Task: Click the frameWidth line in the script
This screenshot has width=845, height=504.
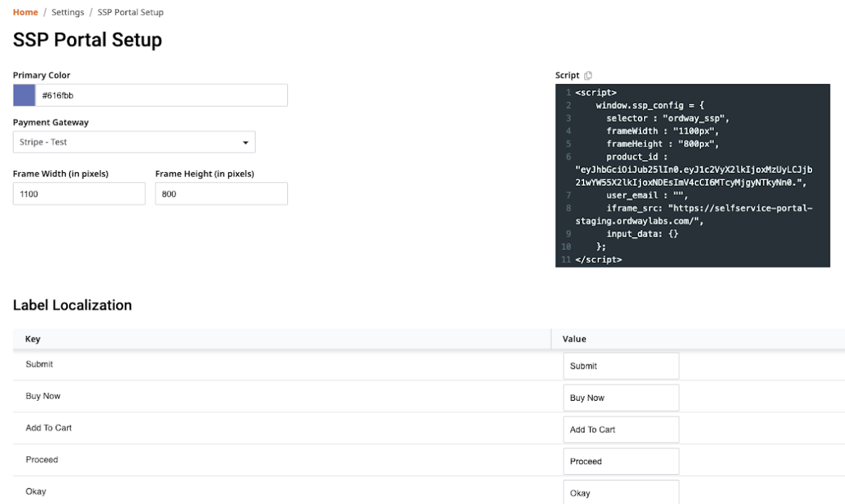Action: pyautogui.click(x=663, y=131)
